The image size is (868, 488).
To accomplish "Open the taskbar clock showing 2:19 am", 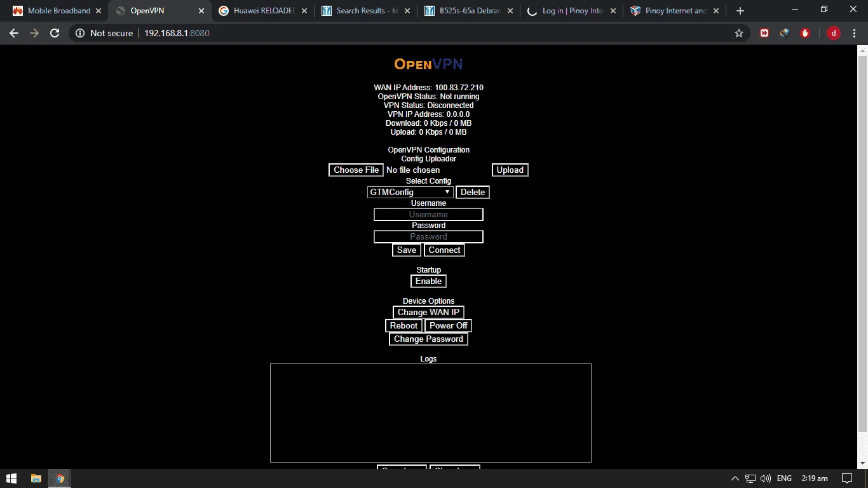I will (x=815, y=478).
